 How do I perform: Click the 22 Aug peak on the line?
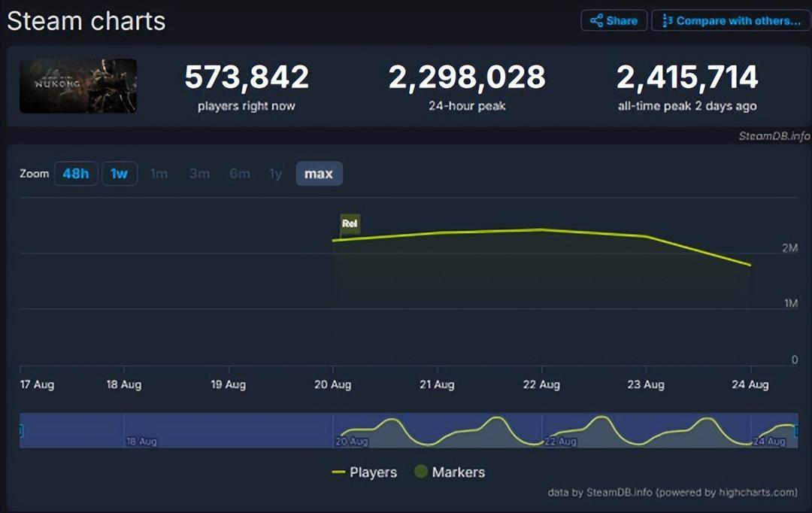(x=541, y=229)
